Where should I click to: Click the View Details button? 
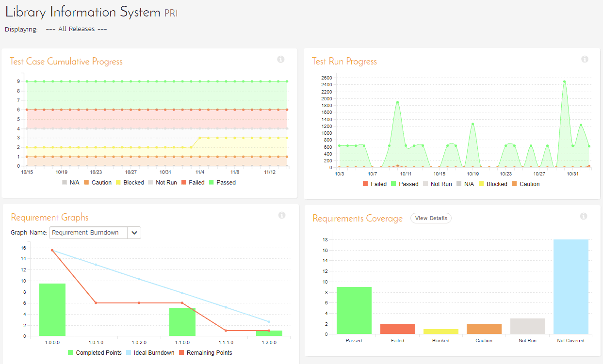click(431, 218)
